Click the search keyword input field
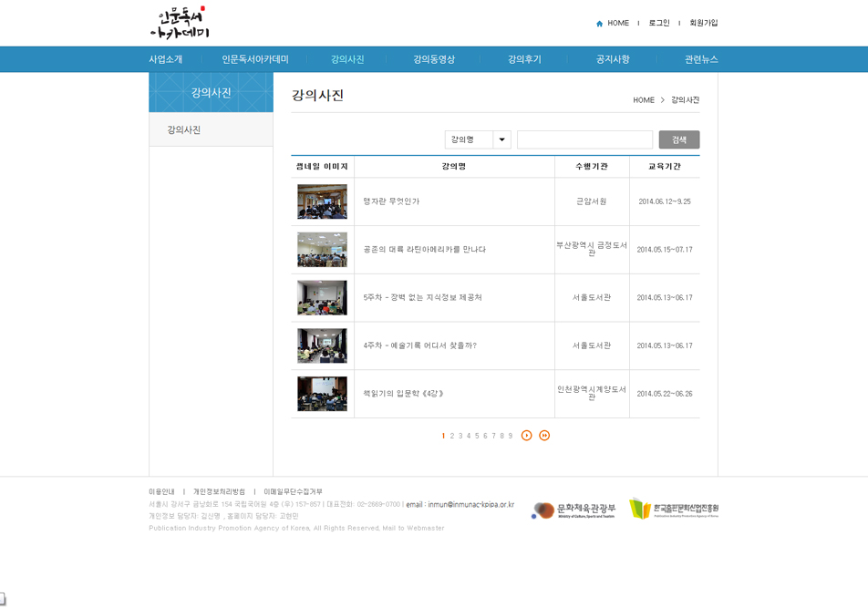Viewport: 868px width, 608px height. (x=584, y=139)
